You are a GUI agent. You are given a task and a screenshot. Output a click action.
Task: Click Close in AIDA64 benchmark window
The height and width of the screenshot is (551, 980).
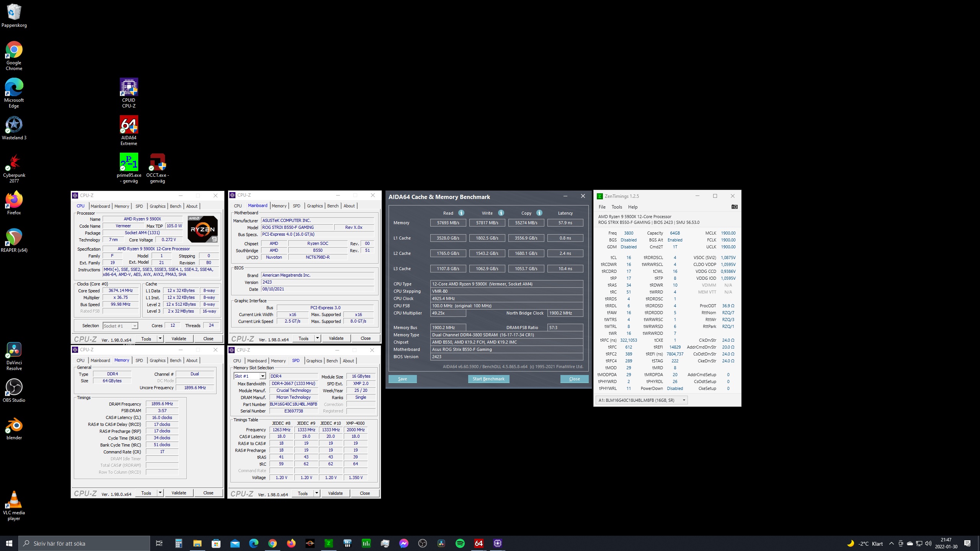(574, 379)
